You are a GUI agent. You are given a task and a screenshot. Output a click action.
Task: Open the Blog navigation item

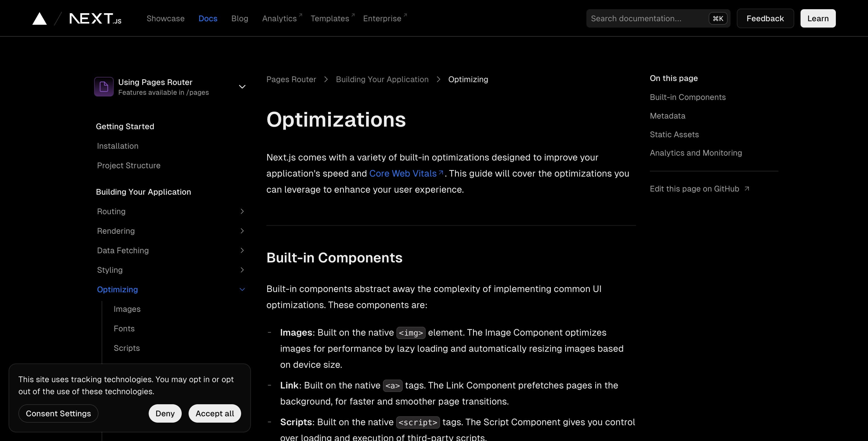240,18
